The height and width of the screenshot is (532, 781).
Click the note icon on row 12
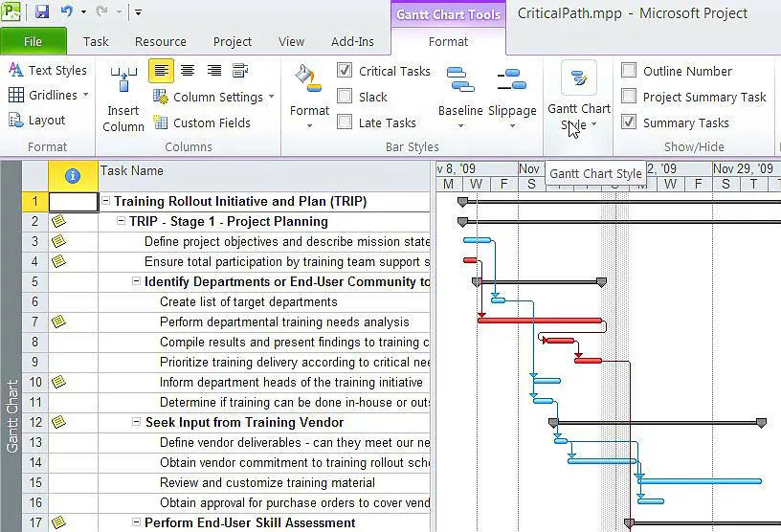click(x=58, y=422)
